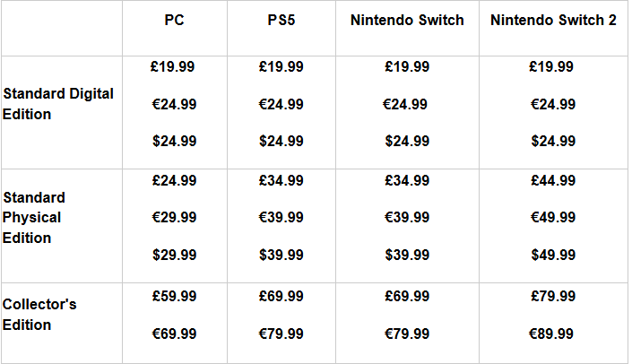
Task: Click PS5 Standard Physical £34.99 price
Action: [x=281, y=181]
